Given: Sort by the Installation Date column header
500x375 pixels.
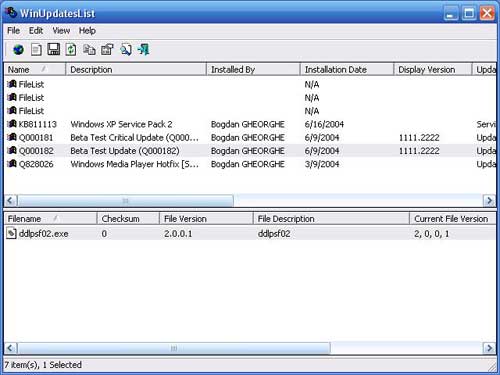Looking at the screenshot, I should (x=347, y=69).
